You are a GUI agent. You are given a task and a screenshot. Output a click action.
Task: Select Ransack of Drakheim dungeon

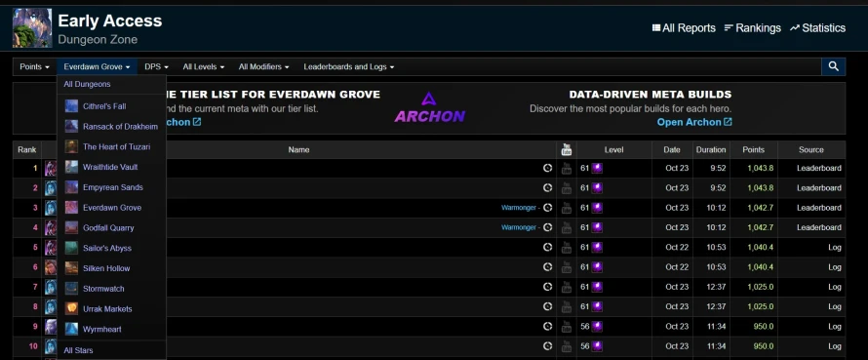120,126
